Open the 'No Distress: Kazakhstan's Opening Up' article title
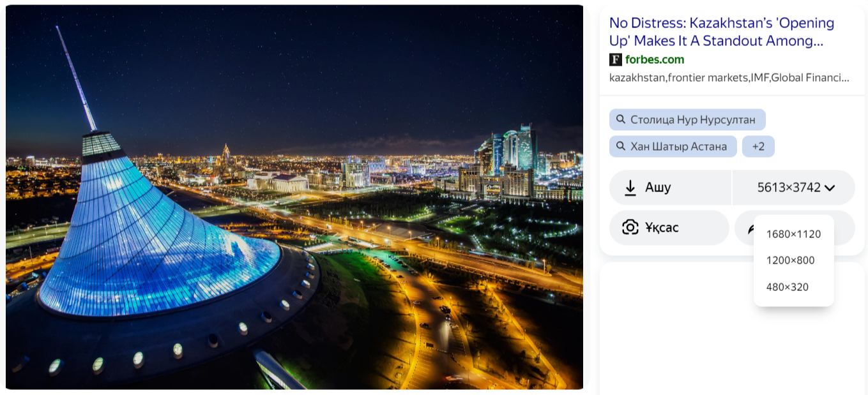The height and width of the screenshot is (395, 868). click(x=722, y=32)
